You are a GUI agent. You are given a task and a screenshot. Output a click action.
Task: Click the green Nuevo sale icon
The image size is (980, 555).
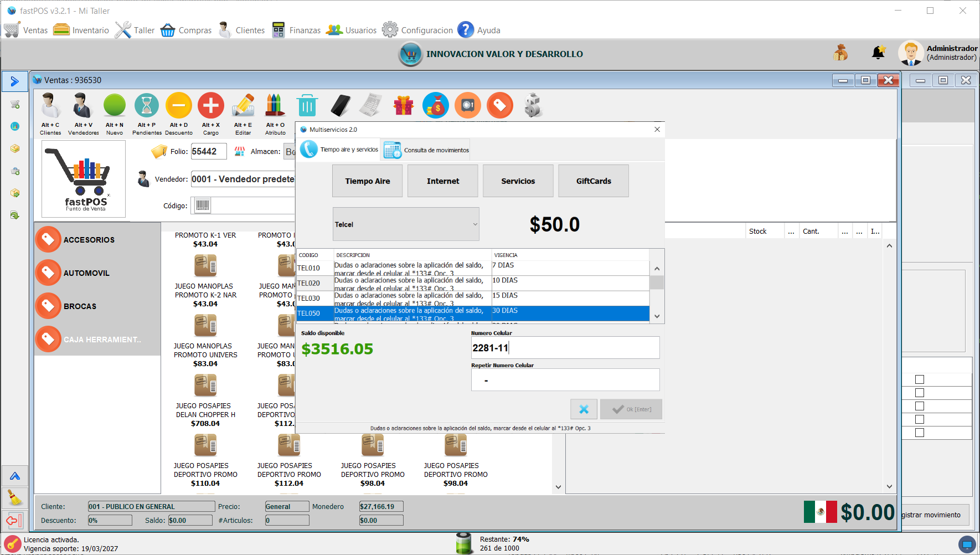pyautogui.click(x=115, y=106)
